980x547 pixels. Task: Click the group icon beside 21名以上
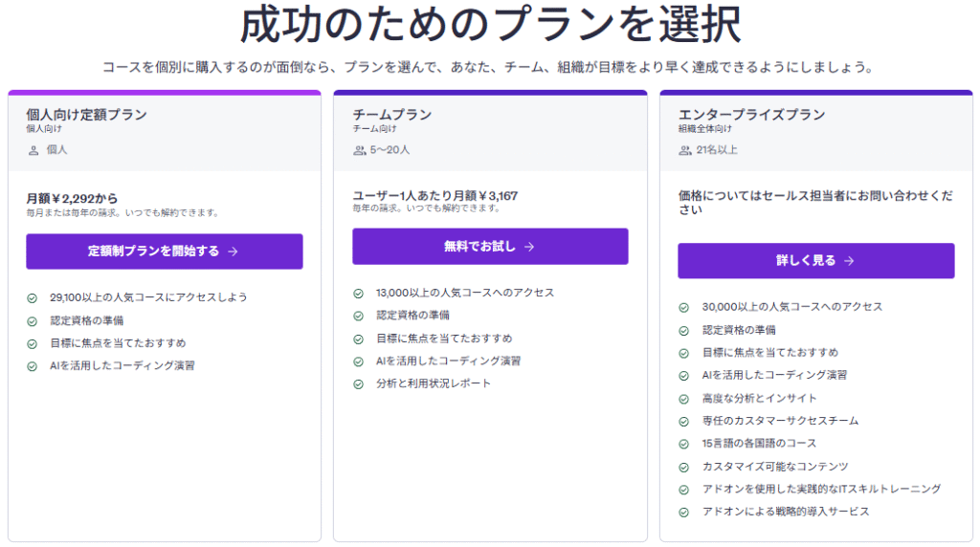click(685, 150)
